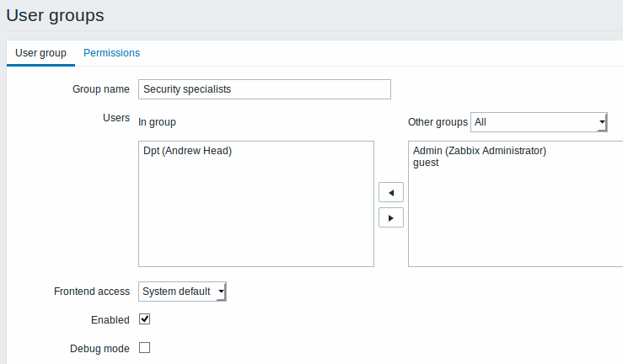
Task: Click empty space below guest in the right listbox
Action: [x=514, y=219]
